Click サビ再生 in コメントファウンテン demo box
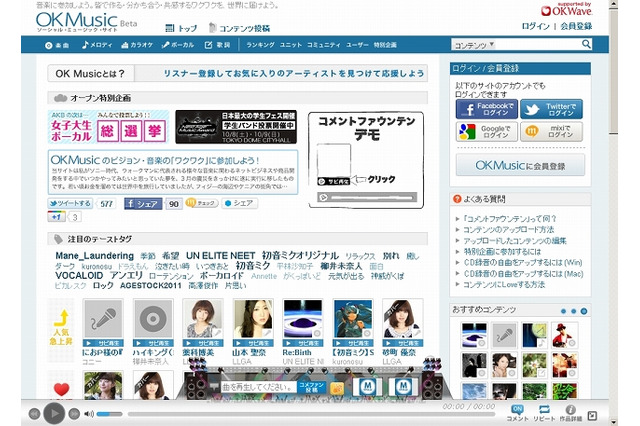This screenshot has height=426, width=640. [x=333, y=181]
